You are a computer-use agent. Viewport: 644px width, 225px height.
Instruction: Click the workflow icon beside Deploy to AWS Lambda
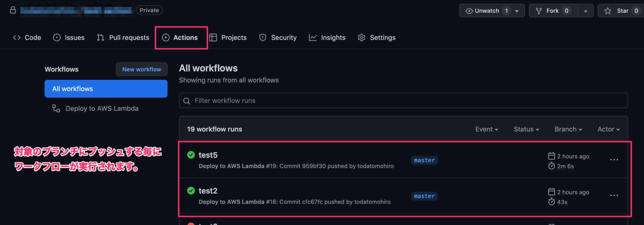click(x=56, y=108)
